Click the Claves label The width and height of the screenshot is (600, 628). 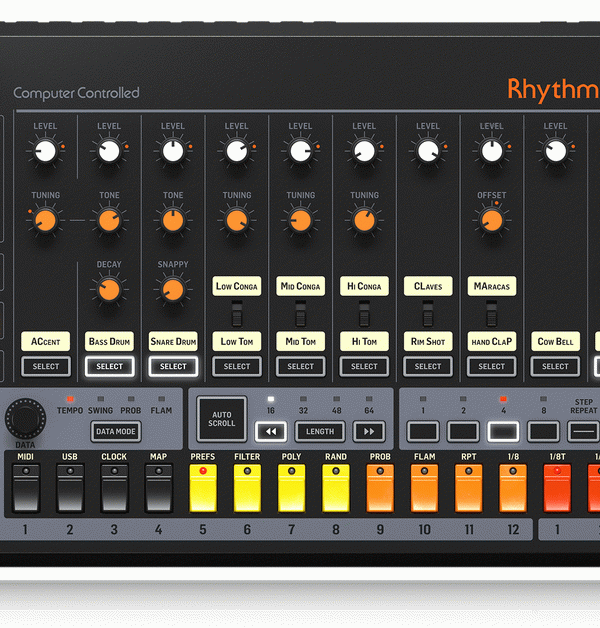[428, 286]
